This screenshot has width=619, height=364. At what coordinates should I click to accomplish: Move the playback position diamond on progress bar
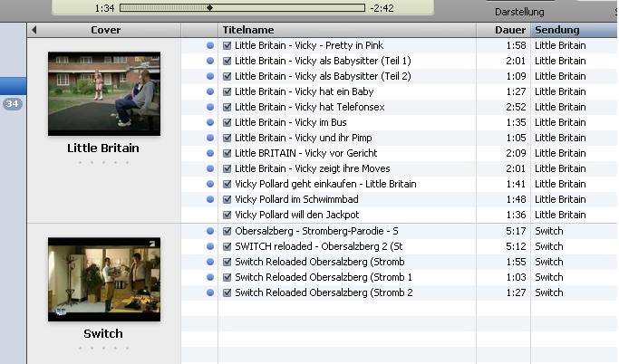[x=209, y=7]
